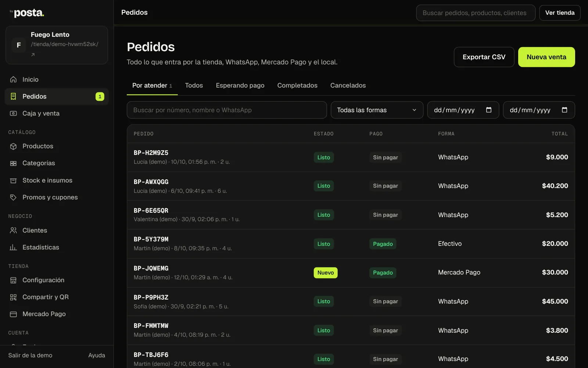Click the Mercado Pago card icon
588x368 pixels.
[x=13, y=314]
